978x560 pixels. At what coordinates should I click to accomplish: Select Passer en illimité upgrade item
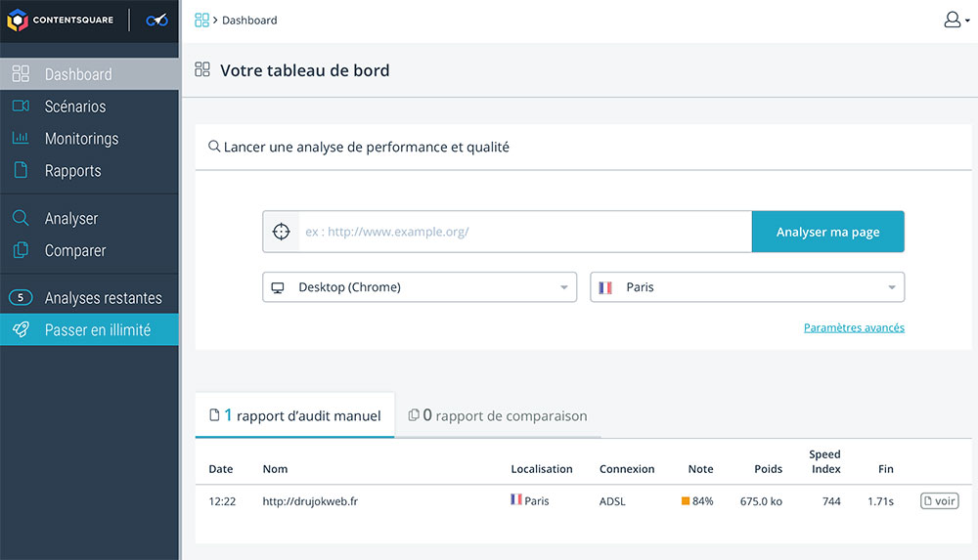coord(89,329)
